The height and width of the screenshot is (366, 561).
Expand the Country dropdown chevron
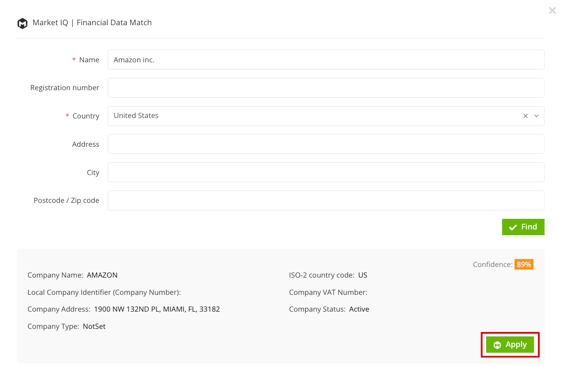tap(536, 116)
